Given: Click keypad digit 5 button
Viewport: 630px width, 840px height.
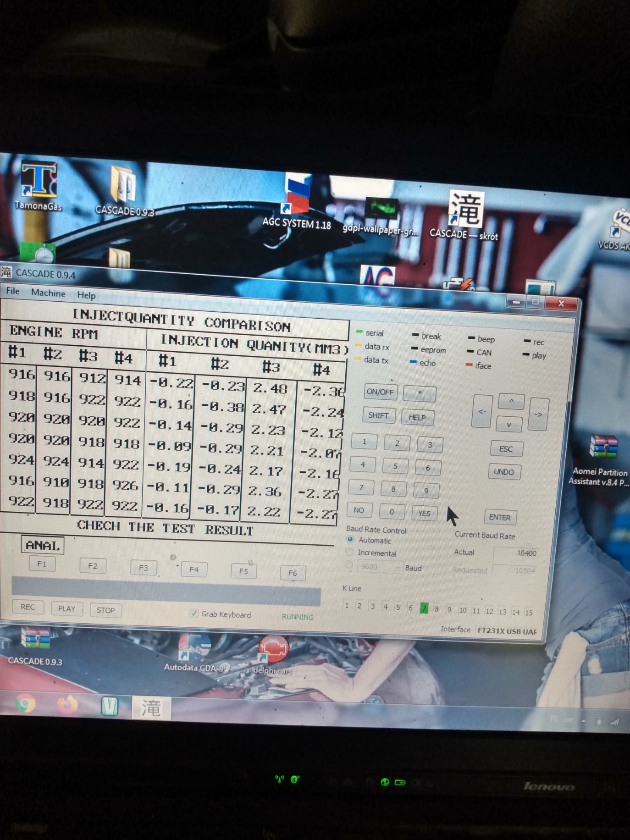Looking at the screenshot, I should (x=395, y=466).
